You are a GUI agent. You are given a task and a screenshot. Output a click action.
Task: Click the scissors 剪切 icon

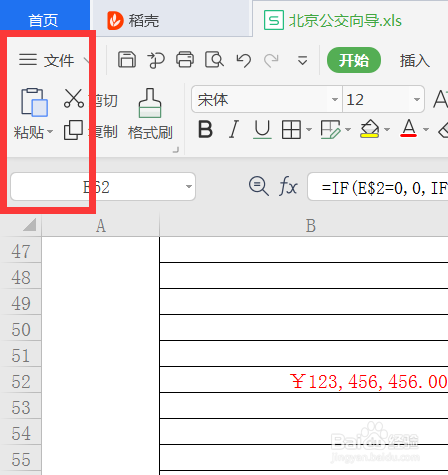point(74,99)
